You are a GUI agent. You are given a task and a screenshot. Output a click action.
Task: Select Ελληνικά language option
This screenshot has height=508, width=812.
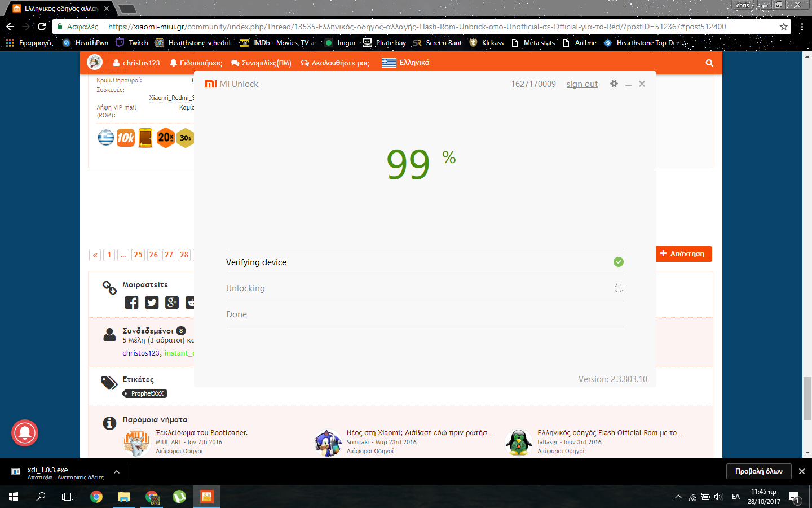pyautogui.click(x=405, y=63)
